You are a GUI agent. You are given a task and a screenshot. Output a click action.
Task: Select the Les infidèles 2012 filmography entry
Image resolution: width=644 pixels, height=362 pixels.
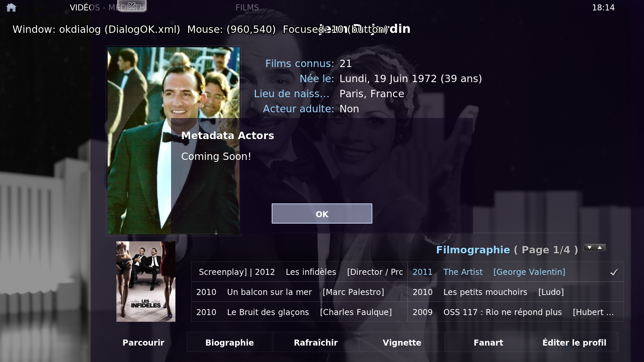(299, 272)
